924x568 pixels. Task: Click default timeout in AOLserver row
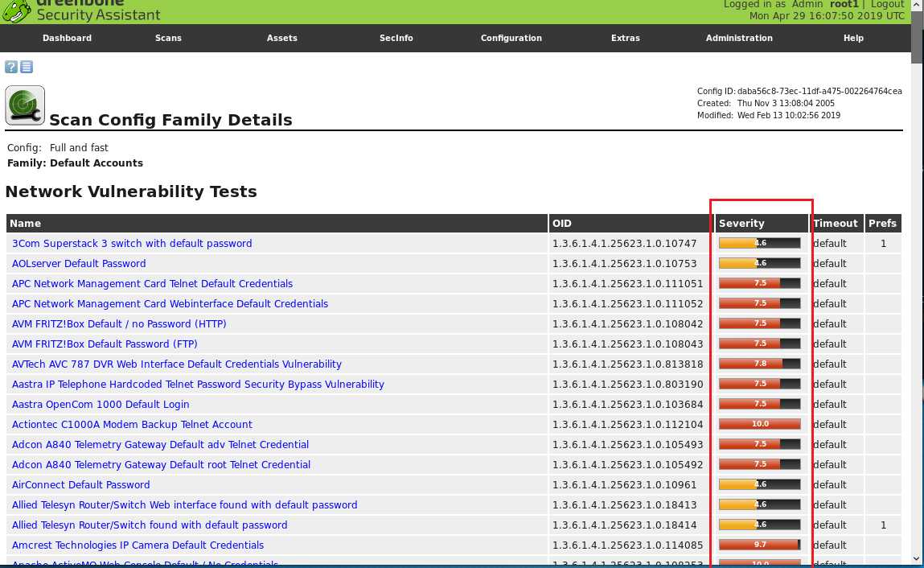(x=830, y=263)
